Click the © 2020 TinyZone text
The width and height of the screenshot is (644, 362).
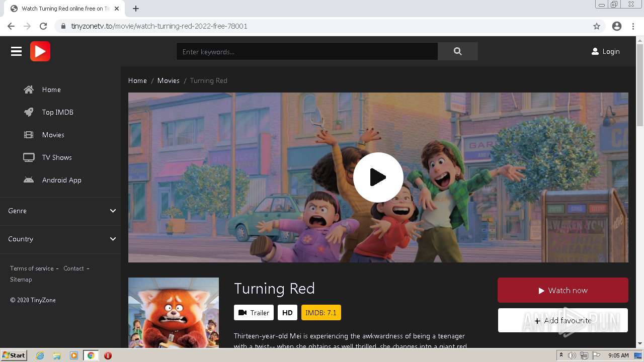coord(33,300)
